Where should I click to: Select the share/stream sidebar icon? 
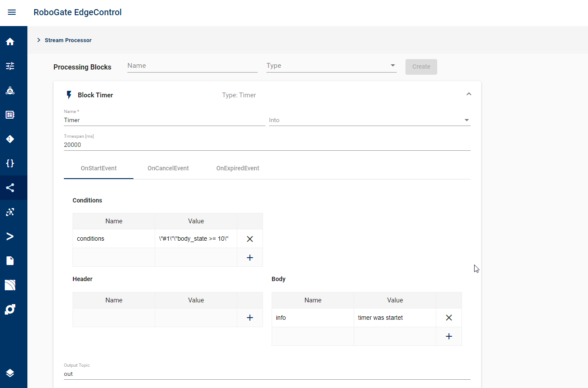click(x=10, y=188)
